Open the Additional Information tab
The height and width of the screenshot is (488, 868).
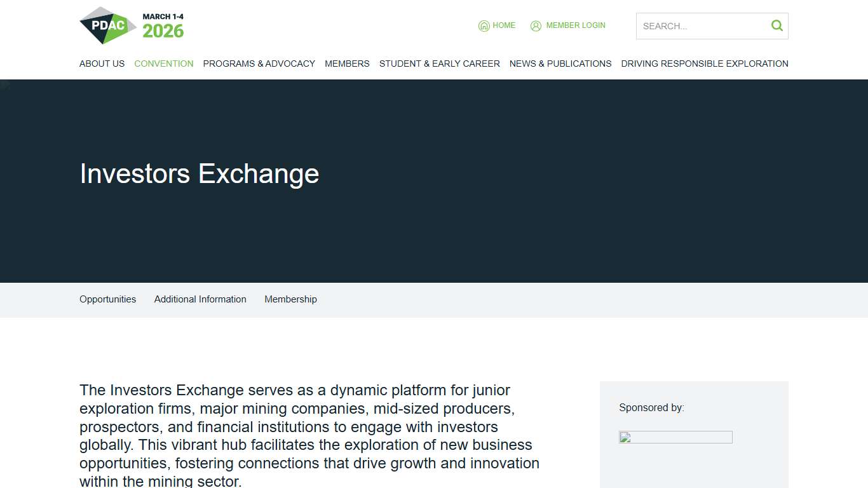pyautogui.click(x=200, y=299)
